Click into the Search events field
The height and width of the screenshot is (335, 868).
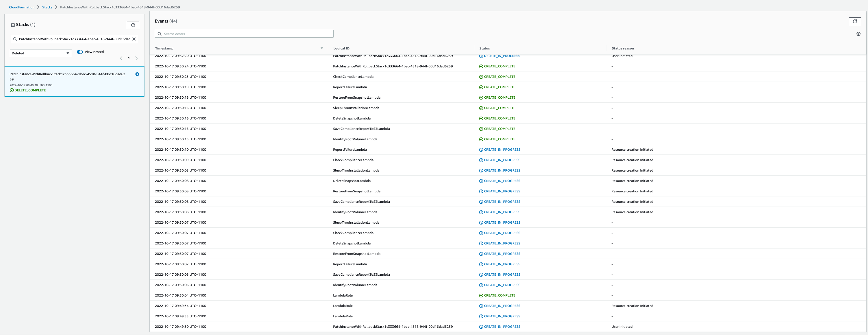(x=244, y=34)
